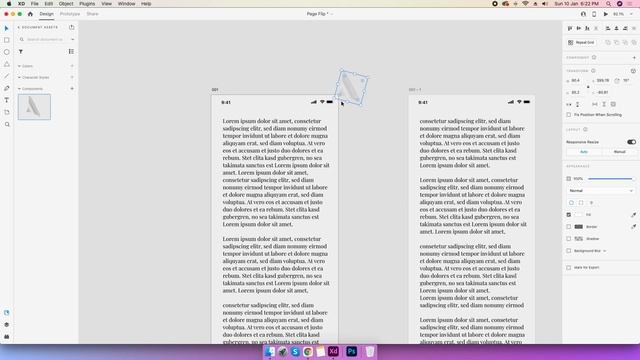The width and height of the screenshot is (640, 360).
Task: Select the Line tool
Action: pyautogui.click(x=7, y=76)
